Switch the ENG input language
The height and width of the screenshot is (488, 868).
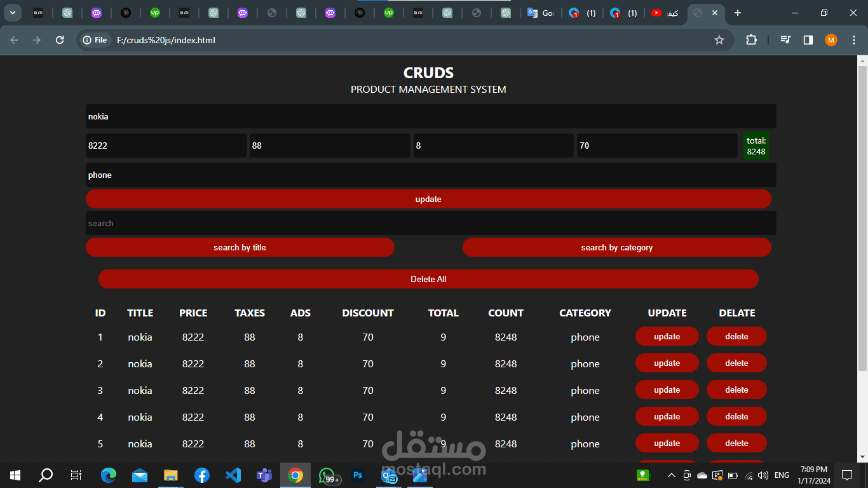782,475
